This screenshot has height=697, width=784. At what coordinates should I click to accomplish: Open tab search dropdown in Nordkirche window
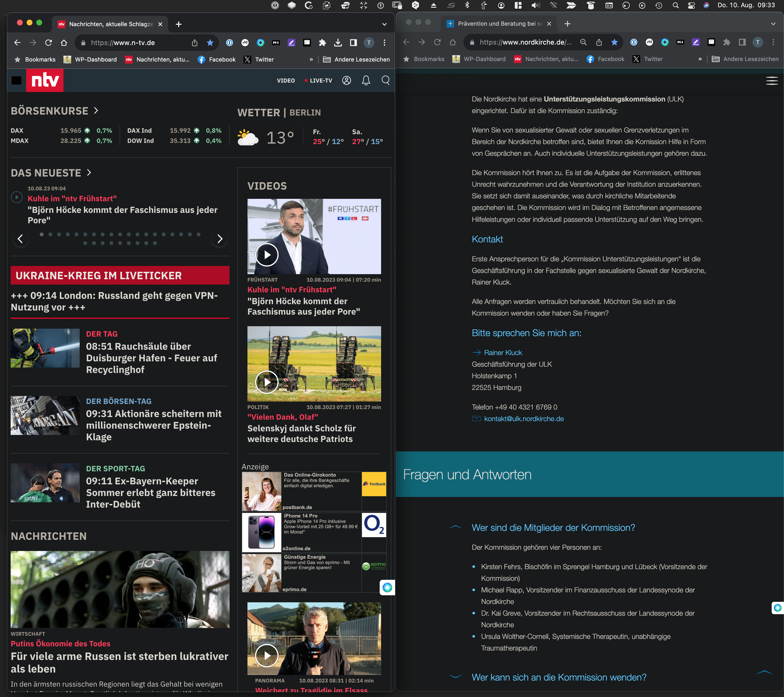[x=773, y=24]
